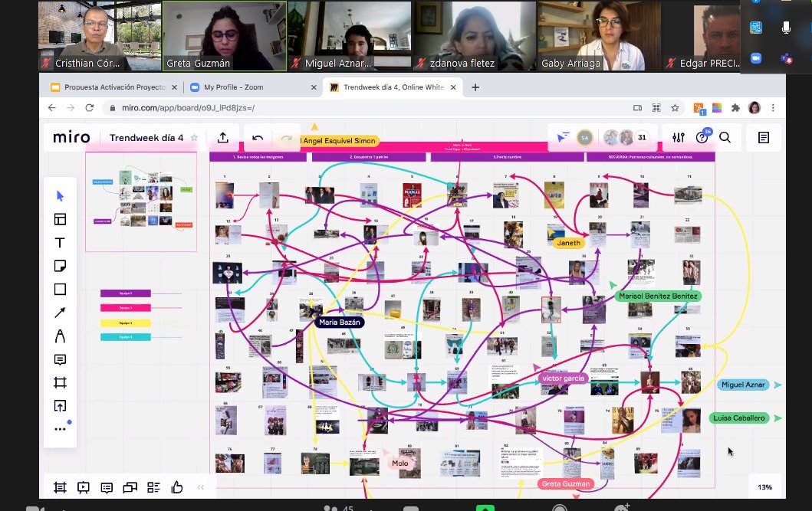Screen dimensions: 812x511
Task: Select the pink Equipo 2 label
Action: [125, 308]
